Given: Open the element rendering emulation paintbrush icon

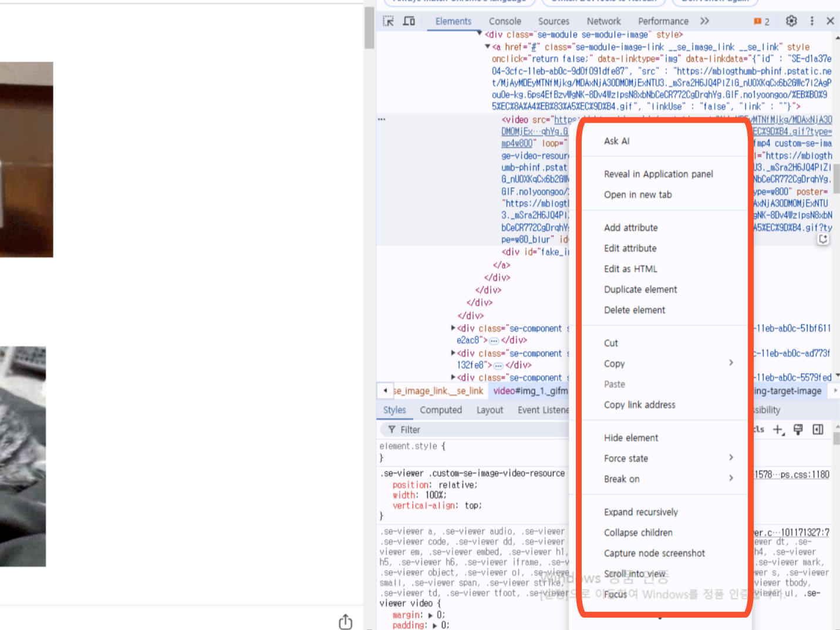Looking at the screenshot, I should (798, 430).
